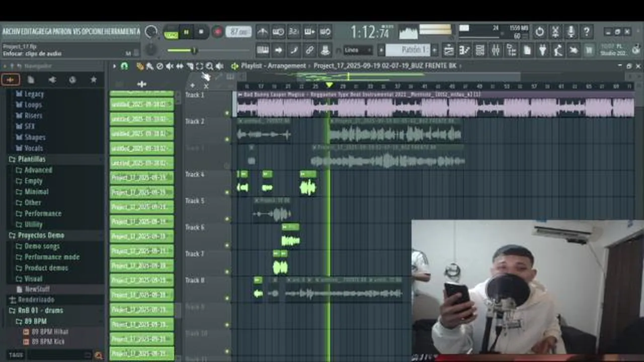Select the Paint brush tool in Playlist
This screenshot has width=644, height=362.
[x=149, y=66]
